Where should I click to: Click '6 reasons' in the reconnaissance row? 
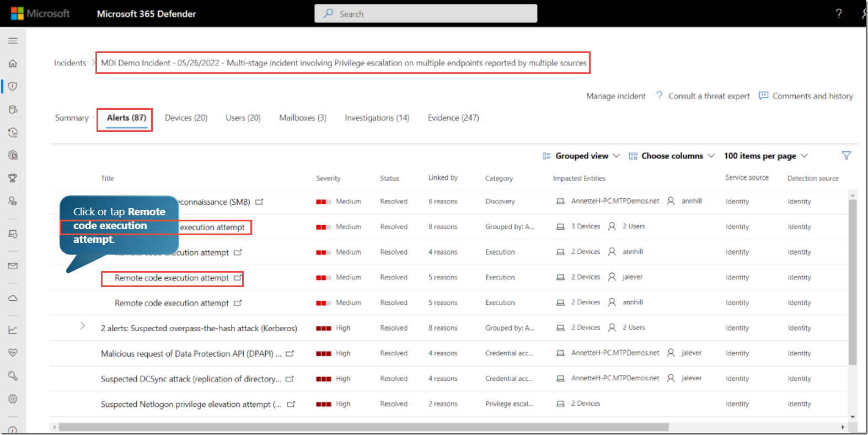pyautogui.click(x=443, y=201)
